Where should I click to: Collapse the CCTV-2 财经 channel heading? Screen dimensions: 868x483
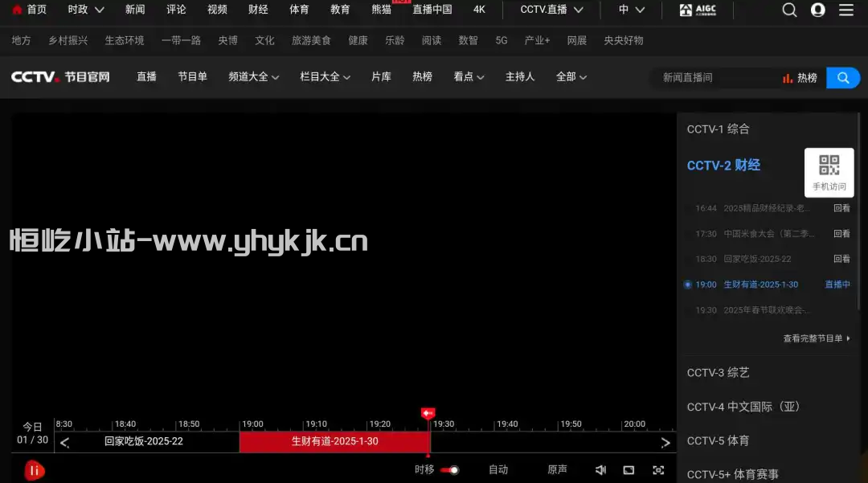coord(723,166)
